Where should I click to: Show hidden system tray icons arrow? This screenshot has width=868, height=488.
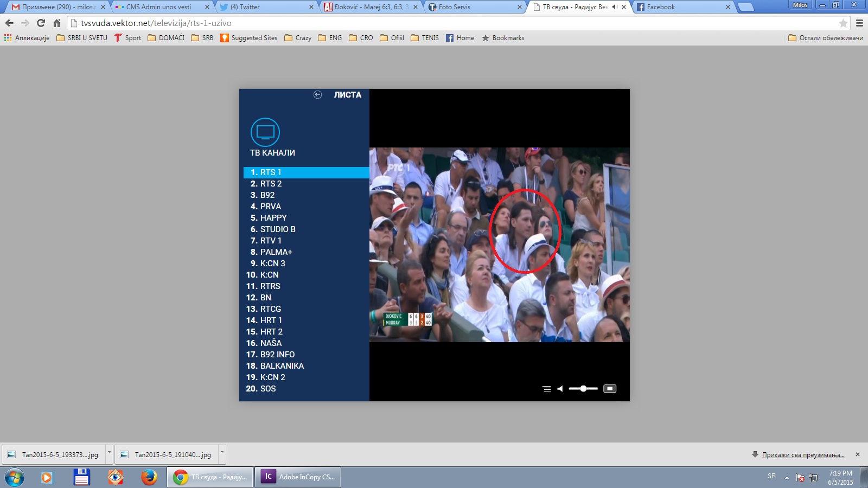click(x=787, y=478)
